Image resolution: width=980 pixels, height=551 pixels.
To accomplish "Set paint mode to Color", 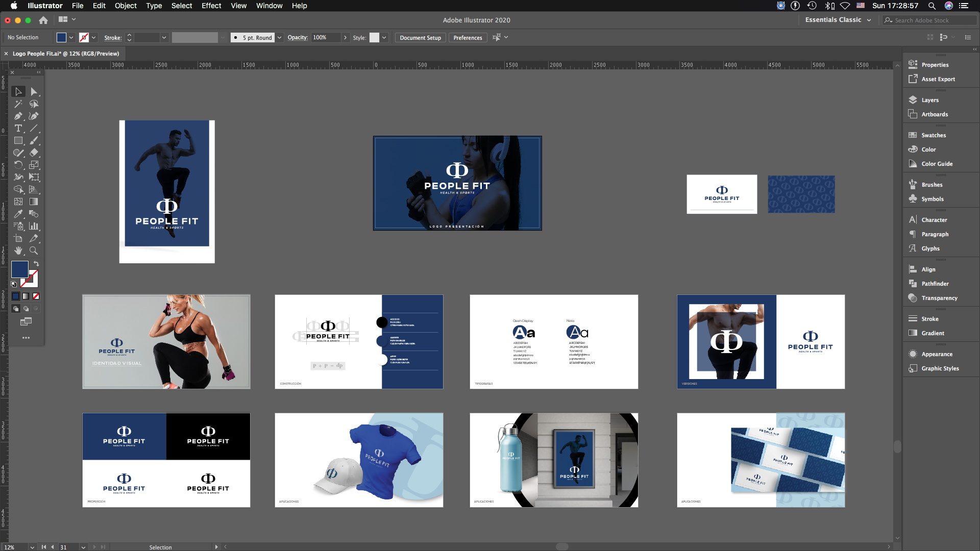I will pyautogui.click(x=15, y=296).
